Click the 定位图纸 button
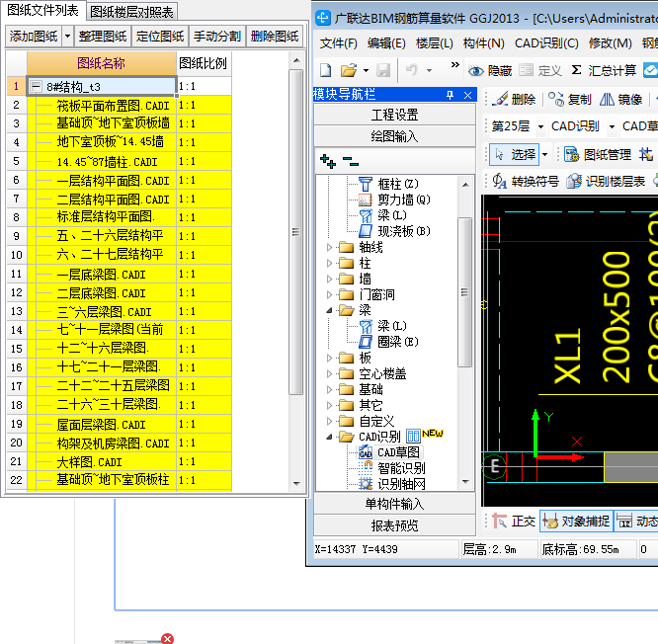658x644 pixels. click(x=160, y=37)
